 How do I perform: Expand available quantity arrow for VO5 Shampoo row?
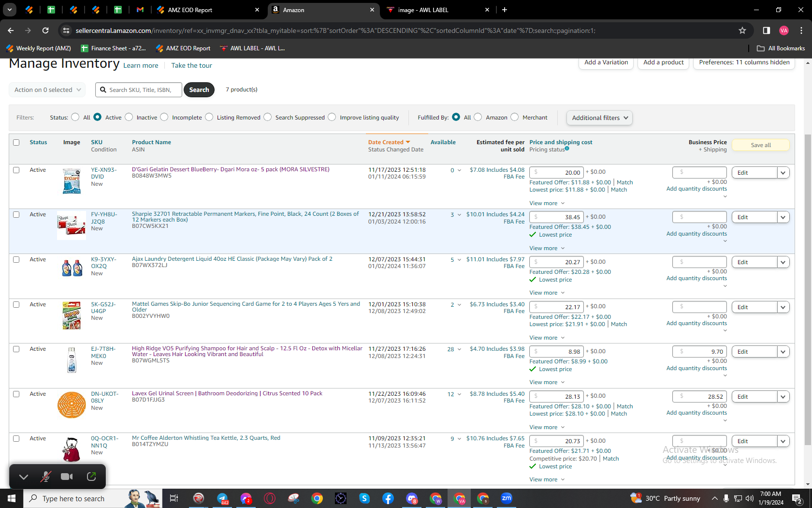pos(459,349)
